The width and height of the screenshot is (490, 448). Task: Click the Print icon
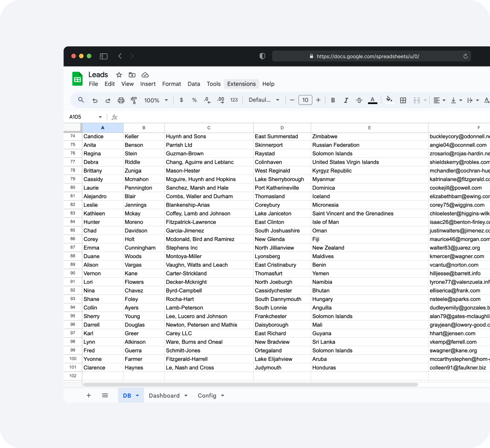(121, 100)
